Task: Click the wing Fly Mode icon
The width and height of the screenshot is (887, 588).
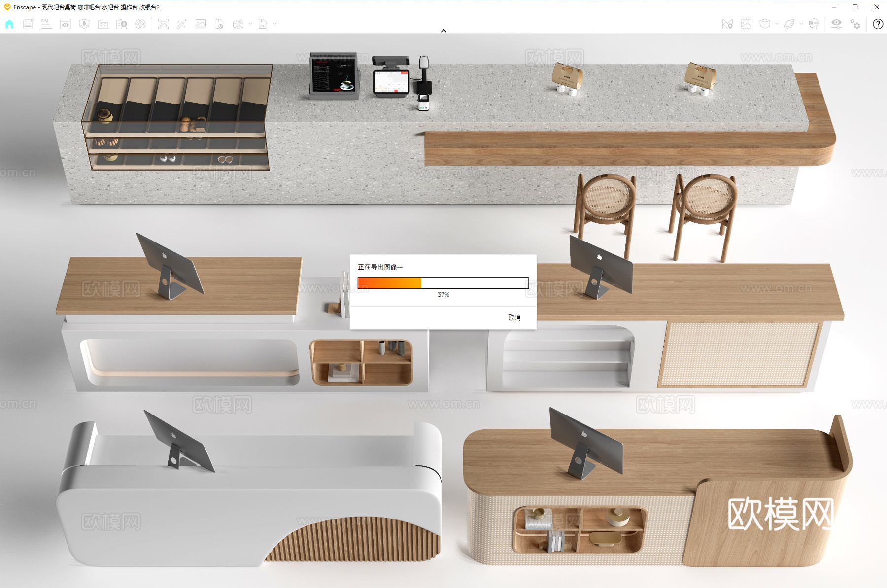Action: [x=789, y=24]
